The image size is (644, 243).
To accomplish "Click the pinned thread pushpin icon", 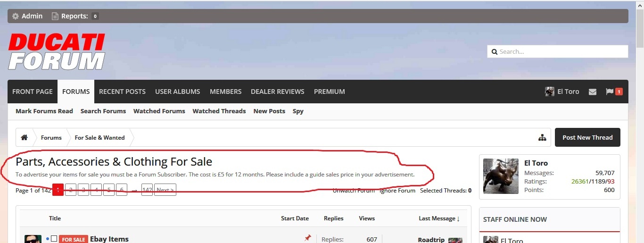I will pos(307,238).
